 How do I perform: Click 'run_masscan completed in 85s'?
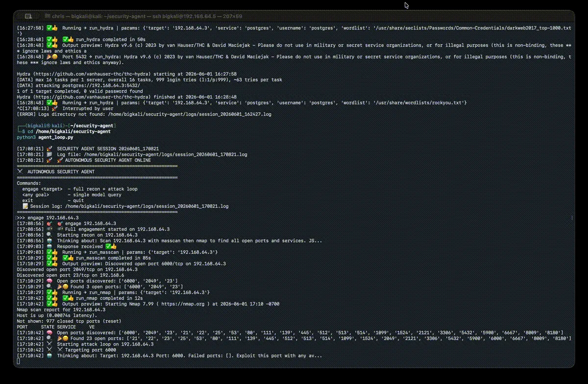114,258
